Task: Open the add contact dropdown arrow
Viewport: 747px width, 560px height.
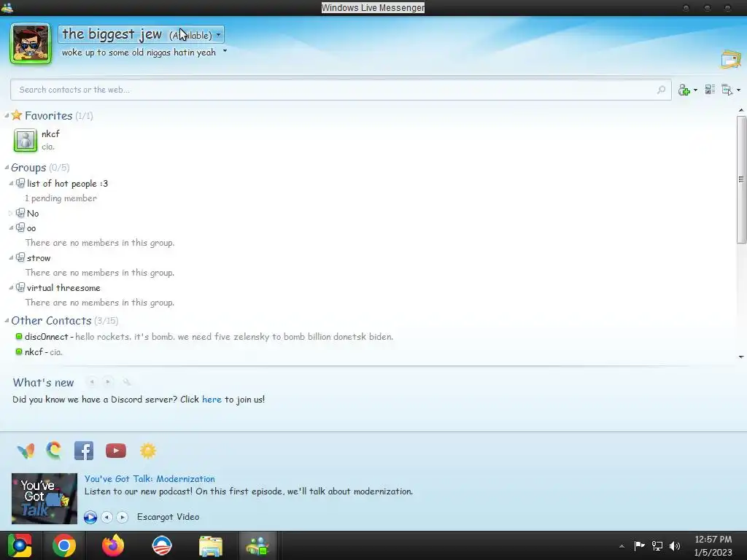Action: (x=695, y=90)
